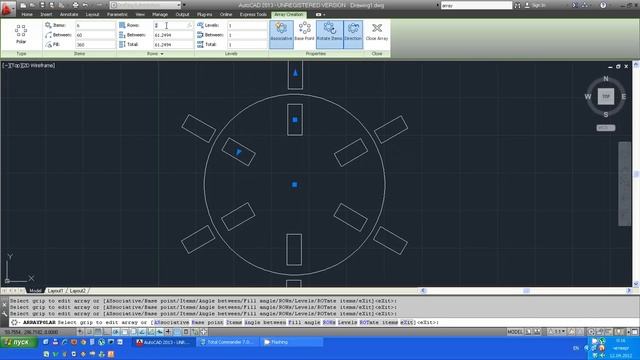Image resolution: width=640 pixels, height=360 pixels.
Task: Click the Plot printer icon in quick access
Action: tap(76, 5)
